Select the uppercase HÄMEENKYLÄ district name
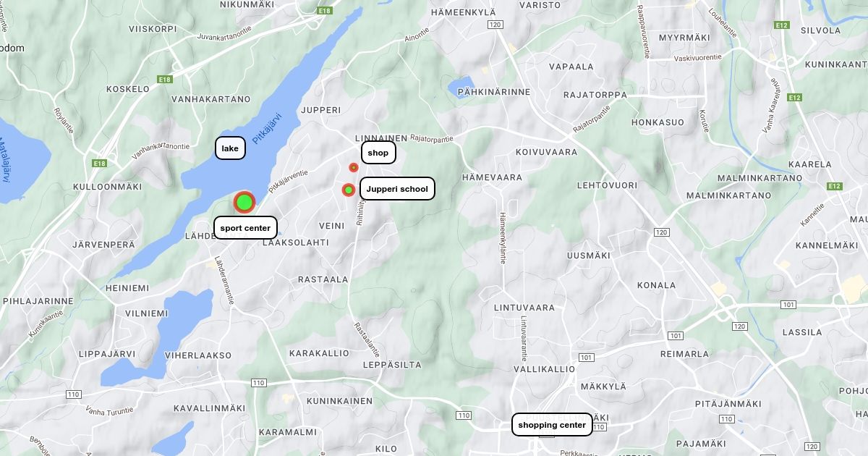 coord(463,12)
